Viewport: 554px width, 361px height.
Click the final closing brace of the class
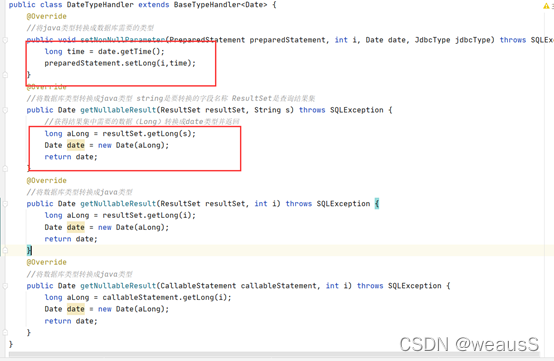11,344
